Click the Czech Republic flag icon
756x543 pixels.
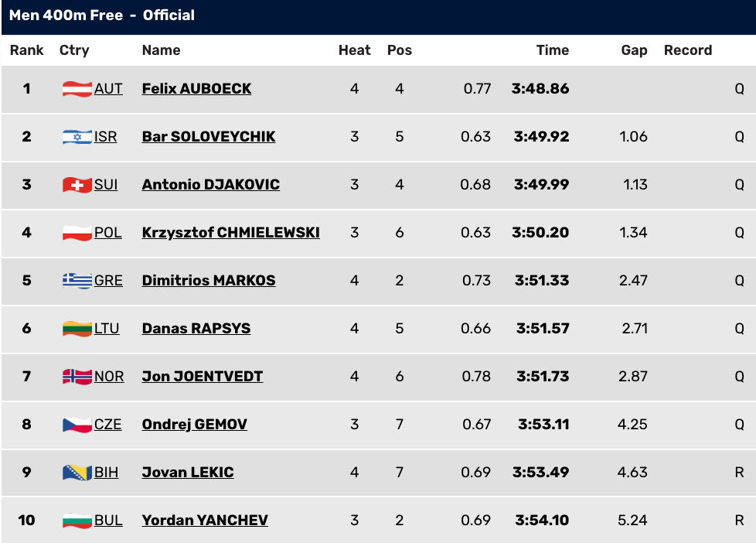tap(77, 424)
